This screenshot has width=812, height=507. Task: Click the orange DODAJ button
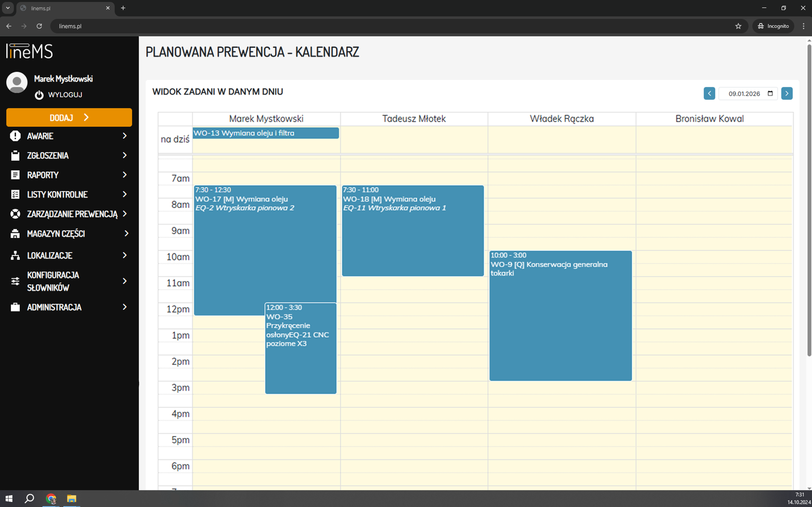69,117
